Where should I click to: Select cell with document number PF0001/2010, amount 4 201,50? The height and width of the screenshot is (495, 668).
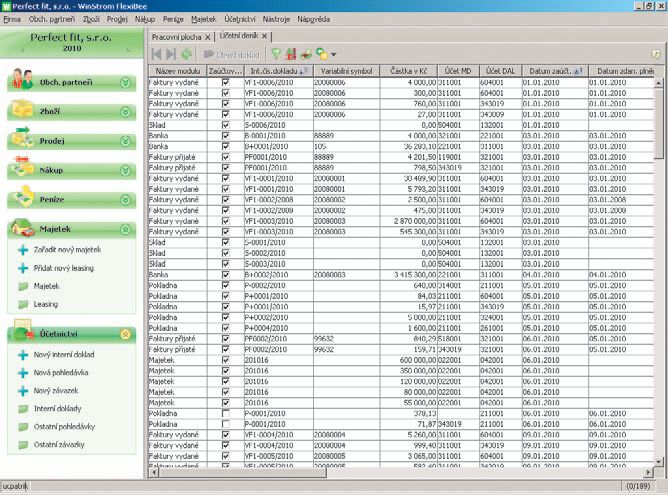(x=278, y=157)
